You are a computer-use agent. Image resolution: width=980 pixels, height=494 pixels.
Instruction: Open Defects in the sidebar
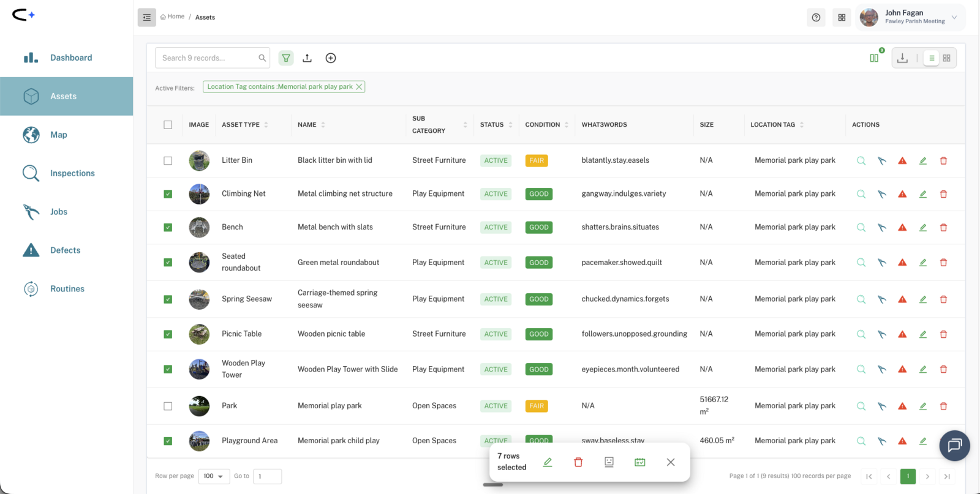tap(66, 250)
